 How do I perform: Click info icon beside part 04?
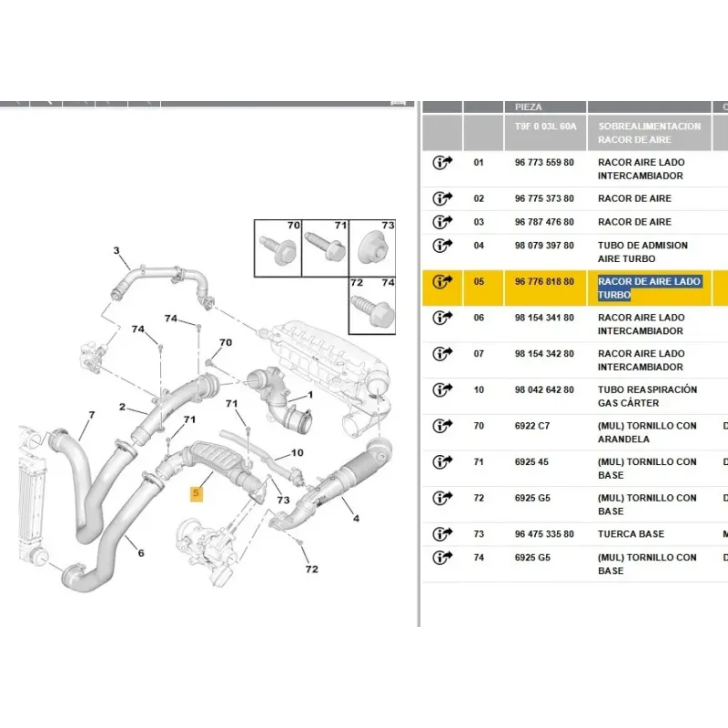[442, 246]
